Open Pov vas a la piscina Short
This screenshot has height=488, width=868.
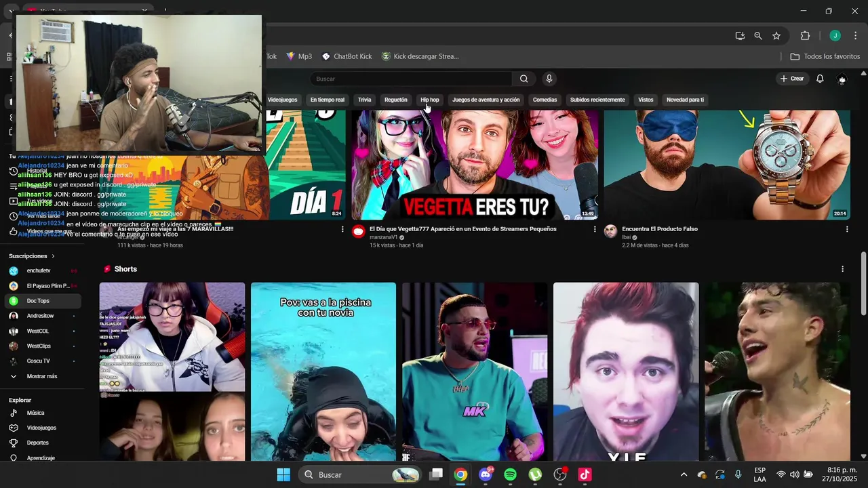point(323,371)
